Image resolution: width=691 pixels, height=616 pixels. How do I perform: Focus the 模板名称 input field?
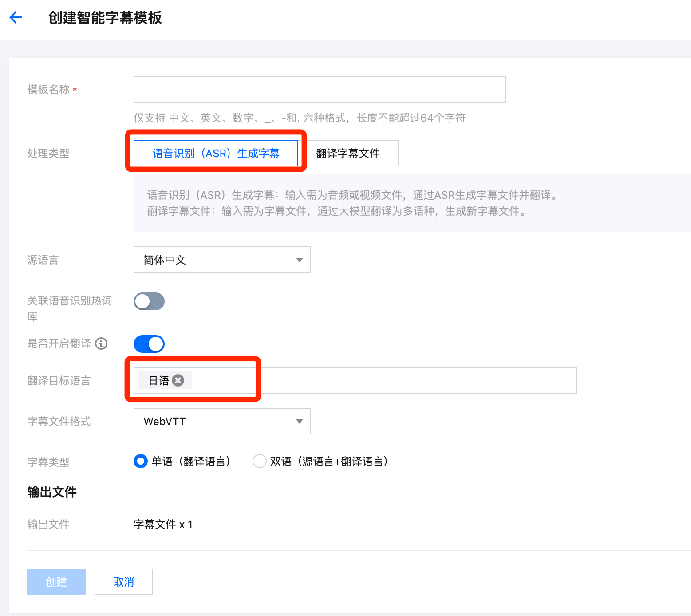pos(320,89)
